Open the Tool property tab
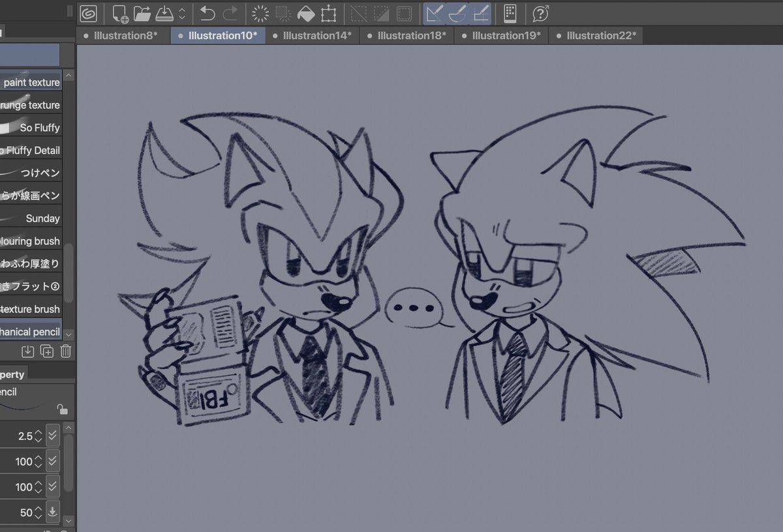Image resolution: width=783 pixels, height=532 pixels. point(12,374)
